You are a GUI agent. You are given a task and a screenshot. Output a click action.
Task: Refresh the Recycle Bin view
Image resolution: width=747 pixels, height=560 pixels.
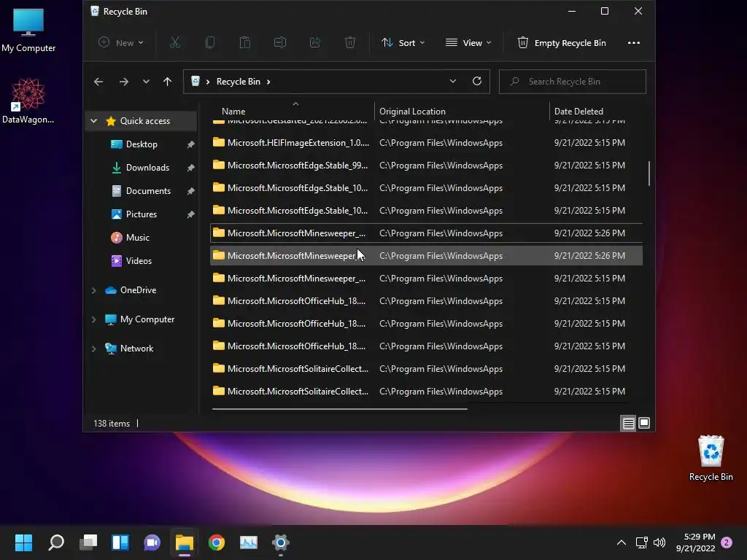click(x=477, y=82)
